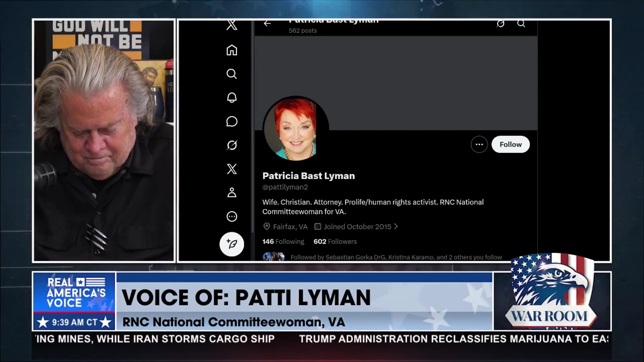Click the X logo at sidebar top

click(232, 25)
